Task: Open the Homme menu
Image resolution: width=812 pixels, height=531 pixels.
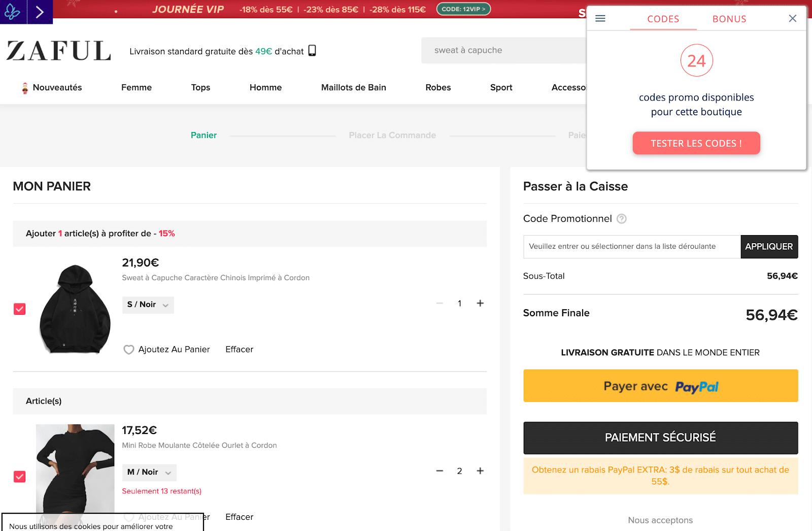Action: tap(265, 87)
